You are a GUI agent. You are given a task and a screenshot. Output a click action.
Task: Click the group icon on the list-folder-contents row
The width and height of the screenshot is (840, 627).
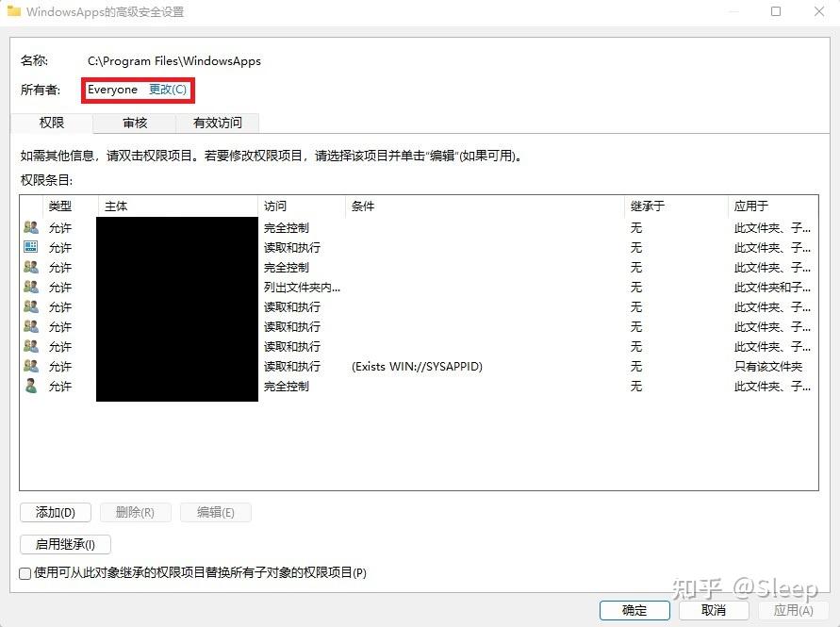31,287
